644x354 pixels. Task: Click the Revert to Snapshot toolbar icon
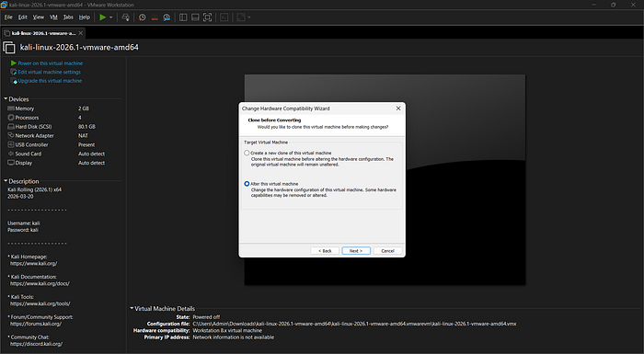155,17
